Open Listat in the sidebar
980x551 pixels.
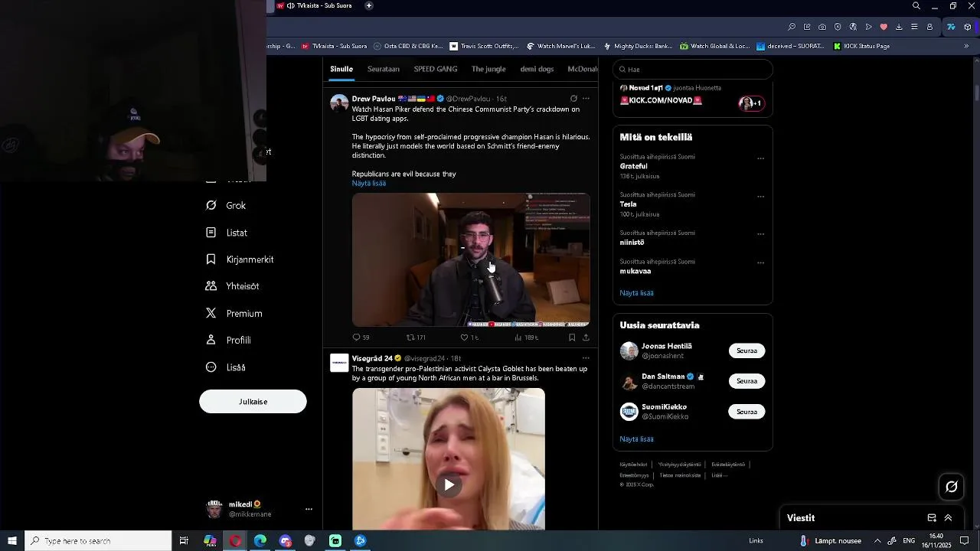(x=227, y=233)
